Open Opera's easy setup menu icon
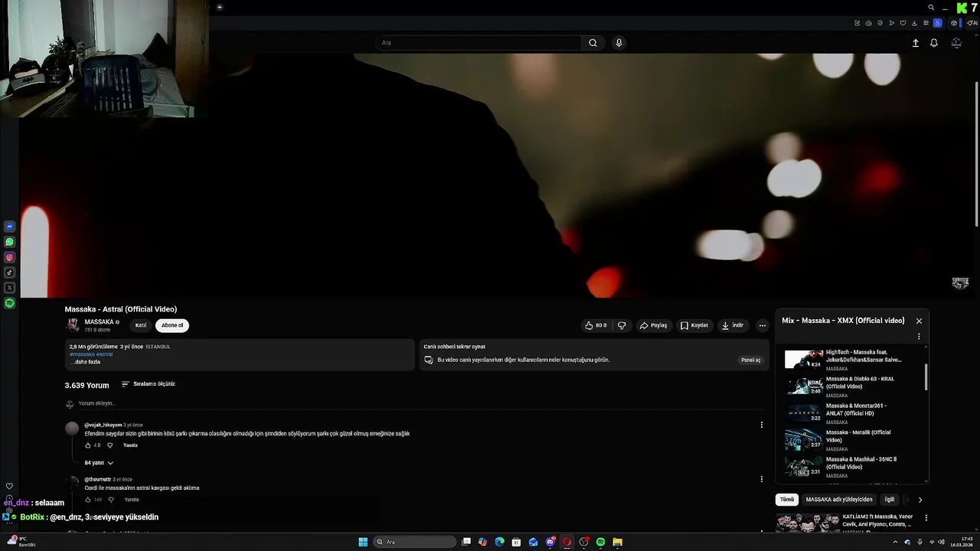This screenshot has width=980, height=551. [x=926, y=23]
